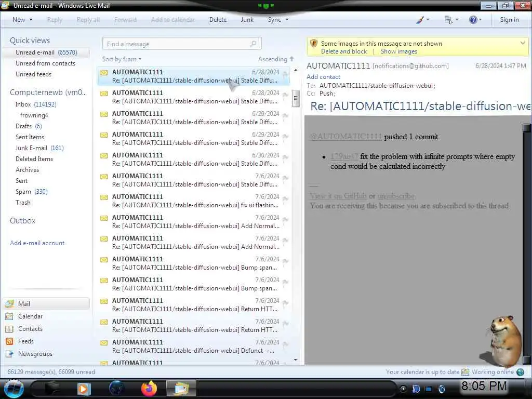Click envelope icon of 'fix ui flashin...' message
This screenshot has height=399, width=532.
click(x=104, y=197)
